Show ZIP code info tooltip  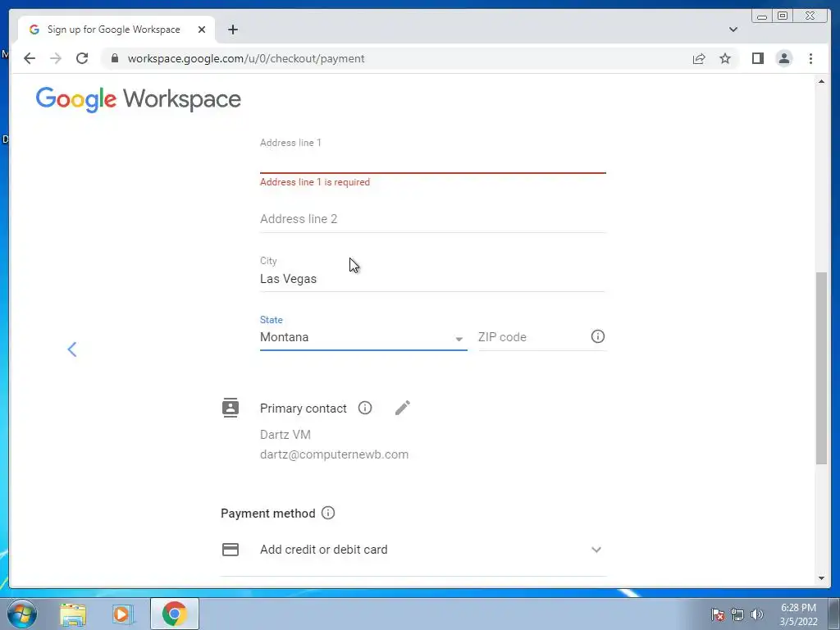pos(598,336)
